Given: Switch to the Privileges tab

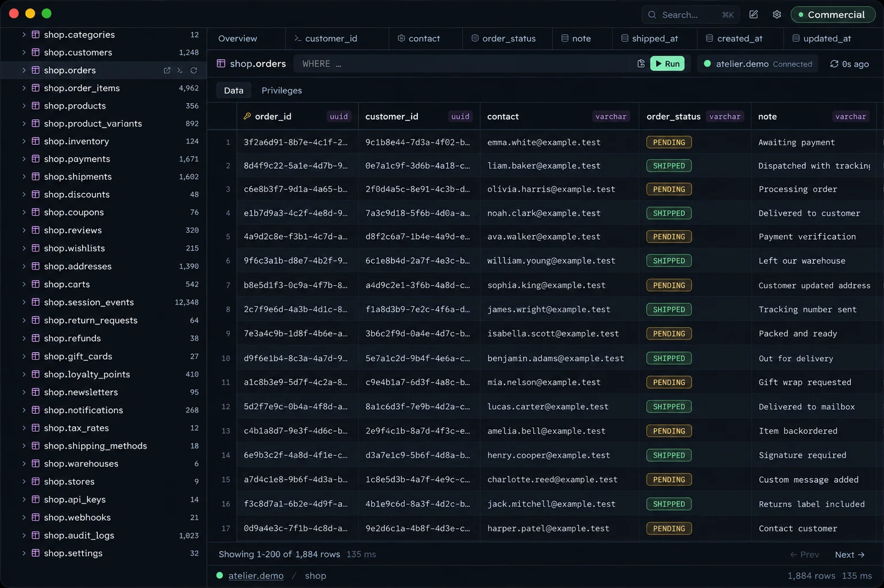Looking at the screenshot, I should coord(282,90).
